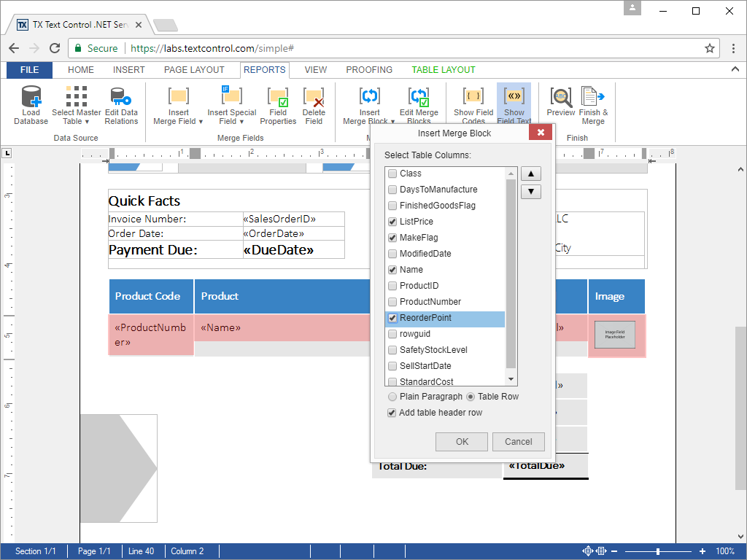Switch to the PAGE LAYOUT tab
The height and width of the screenshot is (560, 747).
[194, 70]
